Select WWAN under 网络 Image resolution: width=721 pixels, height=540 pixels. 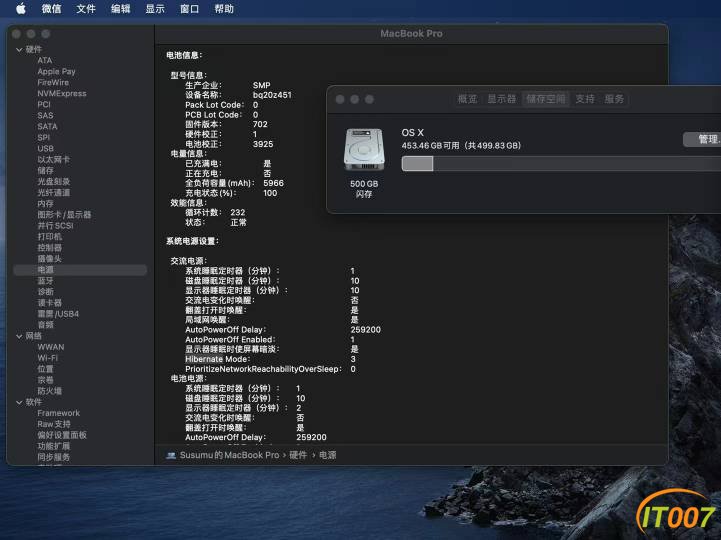tap(51, 347)
